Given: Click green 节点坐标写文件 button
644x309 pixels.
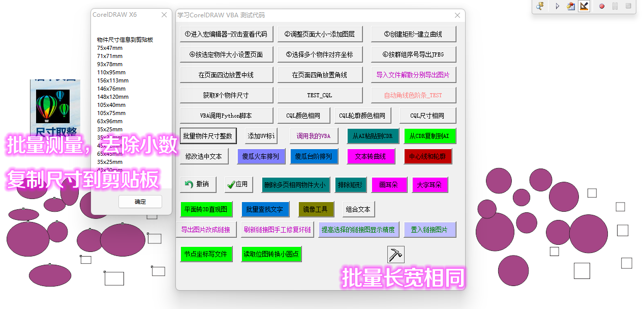Looking at the screenshot, I should click(206, 254).
